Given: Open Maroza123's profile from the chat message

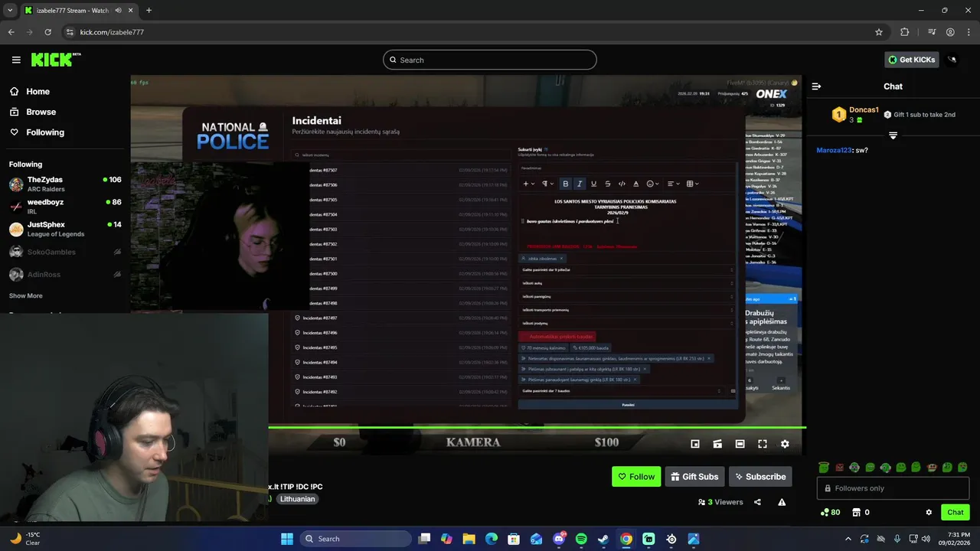Looking at the screenshot, I should coord(834,150).
